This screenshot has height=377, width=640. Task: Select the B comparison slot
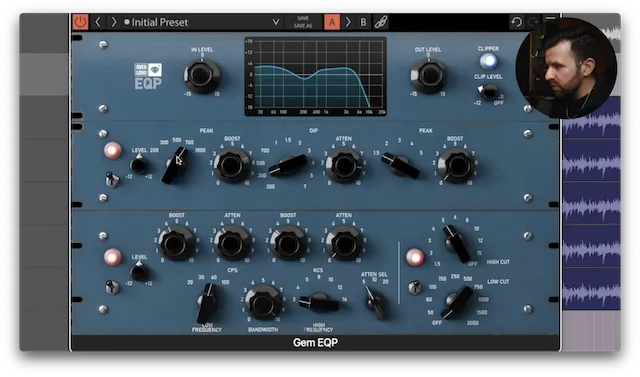[x=363, y=22]
